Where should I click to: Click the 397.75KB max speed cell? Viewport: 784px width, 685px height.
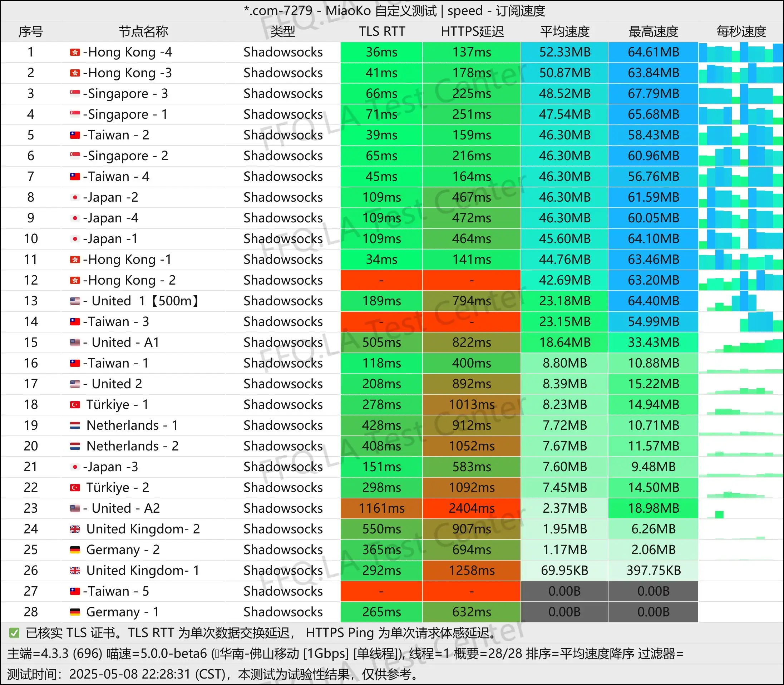pyautogui.click(x=653, y=570)
